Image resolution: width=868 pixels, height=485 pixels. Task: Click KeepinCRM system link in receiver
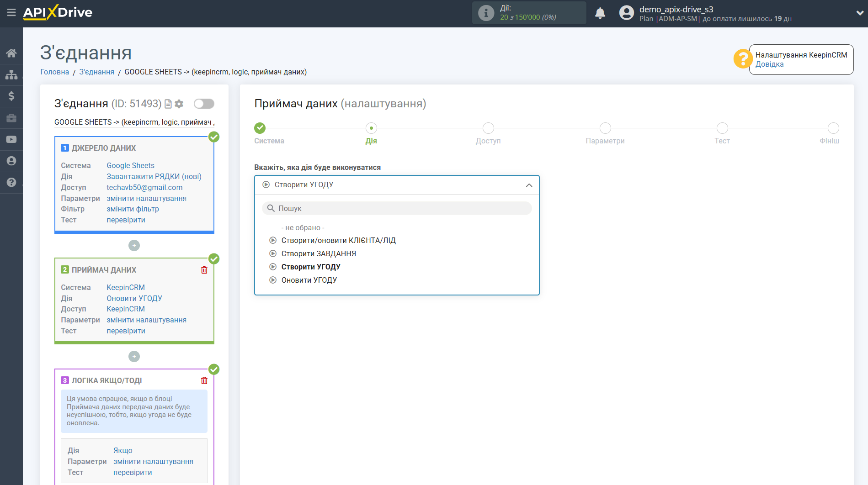coord(126,287)
